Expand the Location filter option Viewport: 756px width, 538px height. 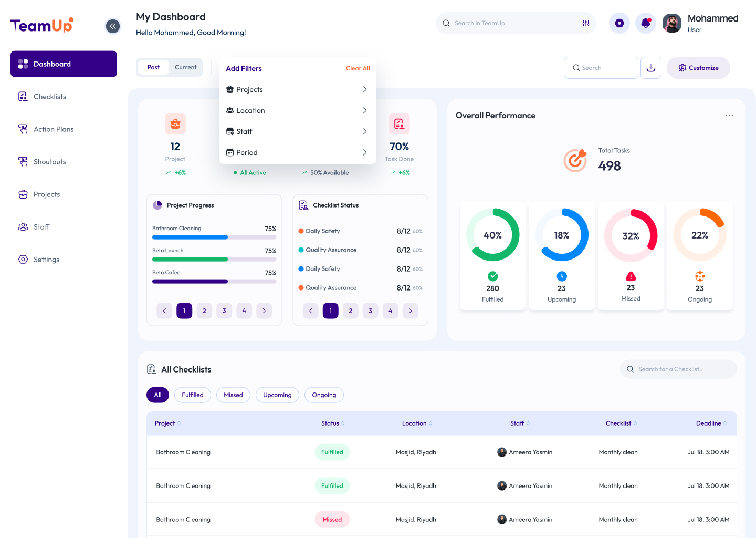point(297,110)
